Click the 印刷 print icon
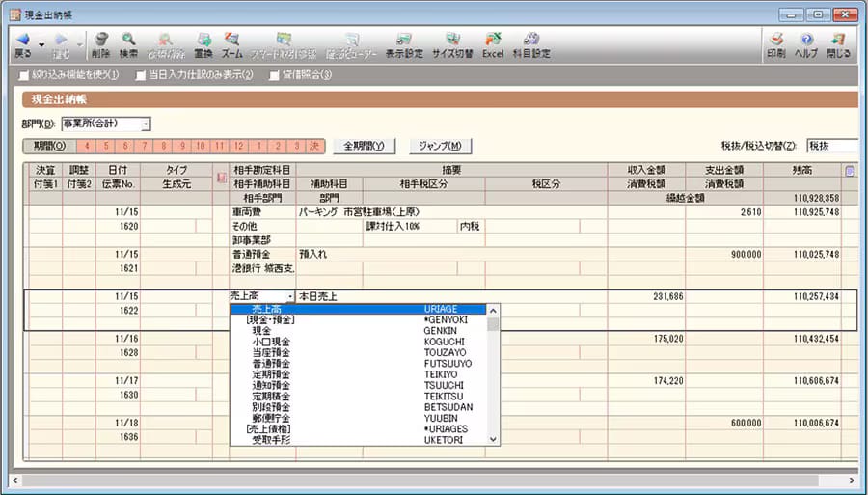The height and width of the screenshot is (495, 868). point(776,40)
